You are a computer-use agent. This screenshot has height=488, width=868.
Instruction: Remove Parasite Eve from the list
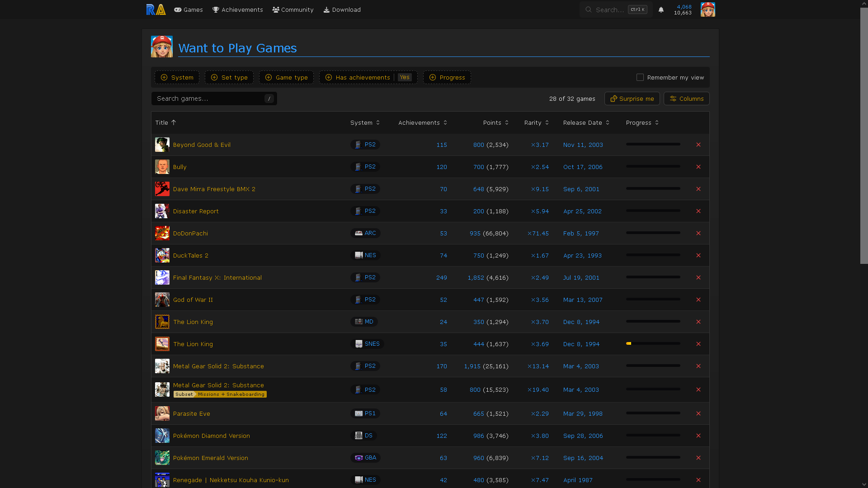(698, 413)
